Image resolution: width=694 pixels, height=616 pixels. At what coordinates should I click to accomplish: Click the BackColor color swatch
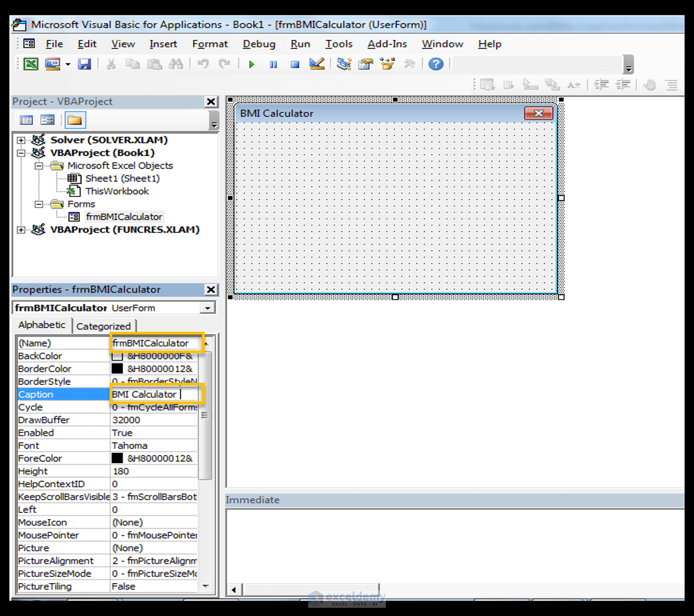[x=117, y=356]
